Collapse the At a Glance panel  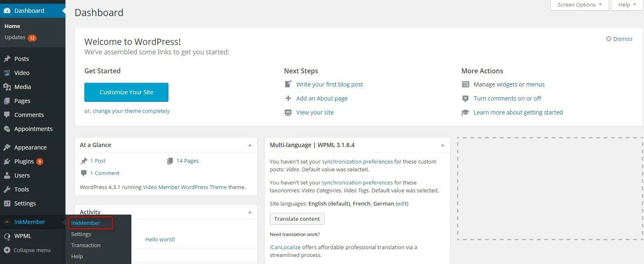tap(250, 145)
